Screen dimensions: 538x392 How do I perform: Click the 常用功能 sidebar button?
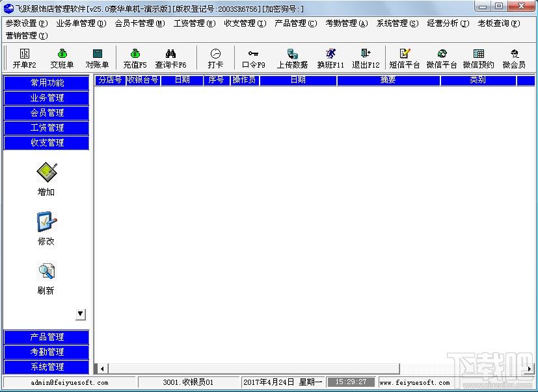point(46,83)
